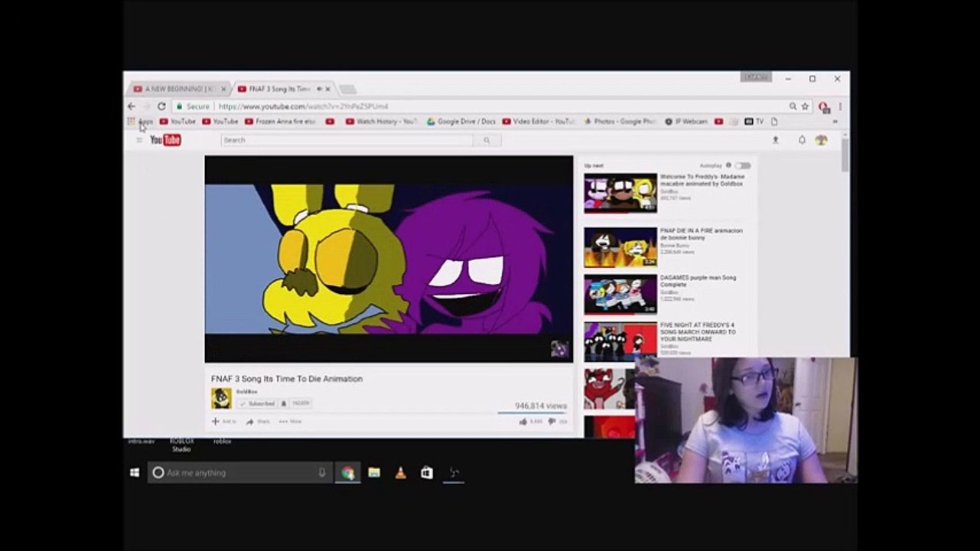Open the YouTube guide hamburger menu
Image resolution: width=980 pixels, height=551 pixels.
[x=139, y=140]
